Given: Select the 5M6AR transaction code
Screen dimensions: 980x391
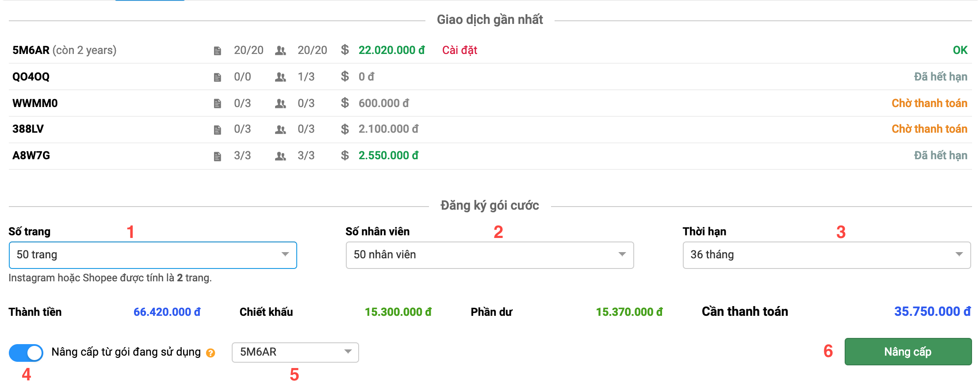Looking at the screenshot, I should (31, 50).
